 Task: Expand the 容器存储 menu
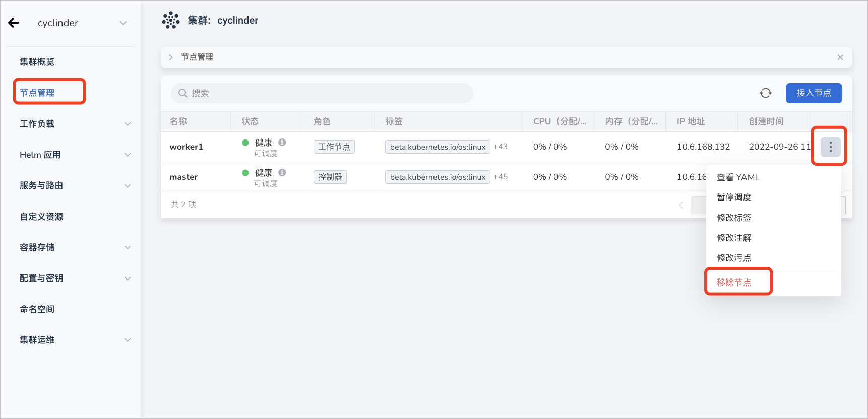128,247
